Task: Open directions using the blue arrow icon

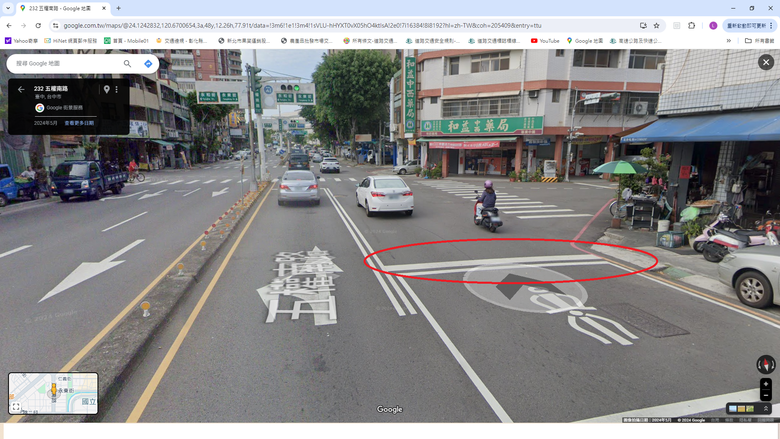Action: pos(148,64)
